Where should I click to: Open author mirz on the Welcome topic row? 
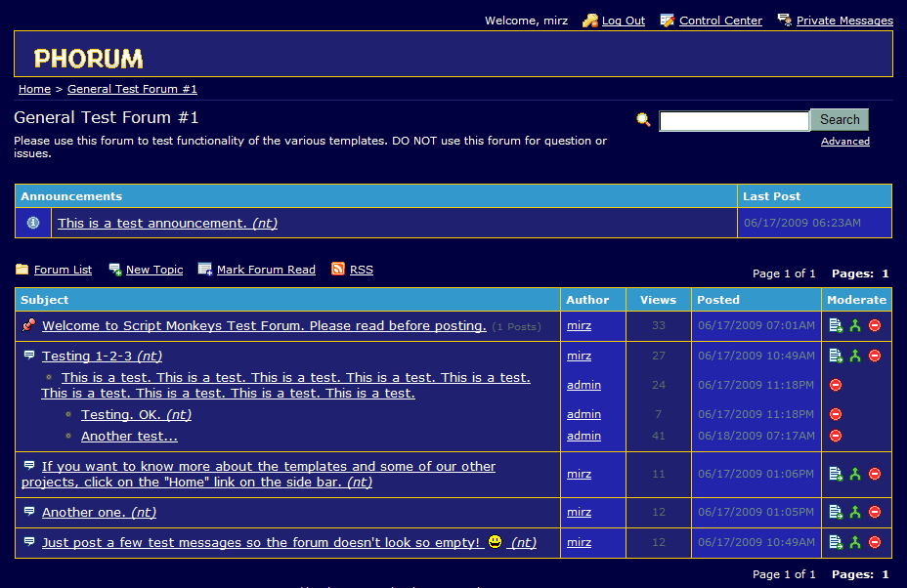(579, 325)
